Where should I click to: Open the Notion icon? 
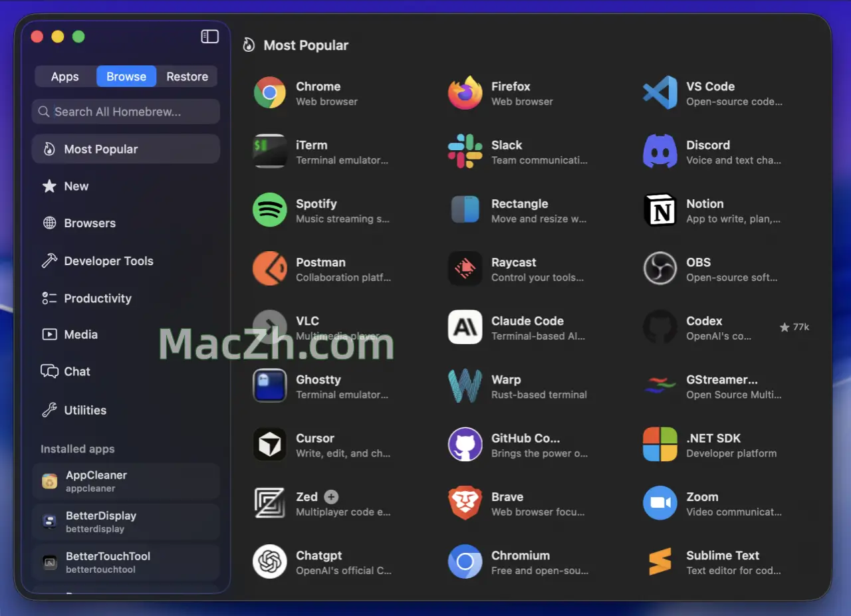pos(660,210)
